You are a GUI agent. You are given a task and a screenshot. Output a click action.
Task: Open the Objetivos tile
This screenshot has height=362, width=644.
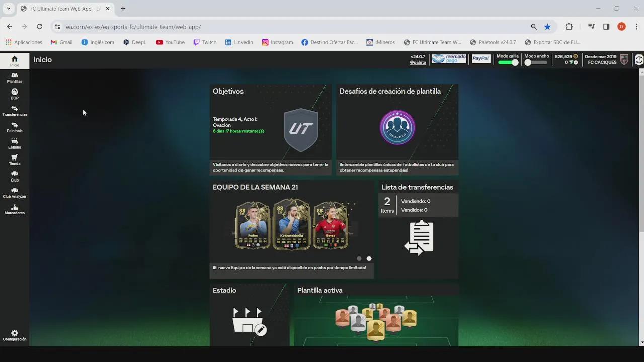pos(270,130)
